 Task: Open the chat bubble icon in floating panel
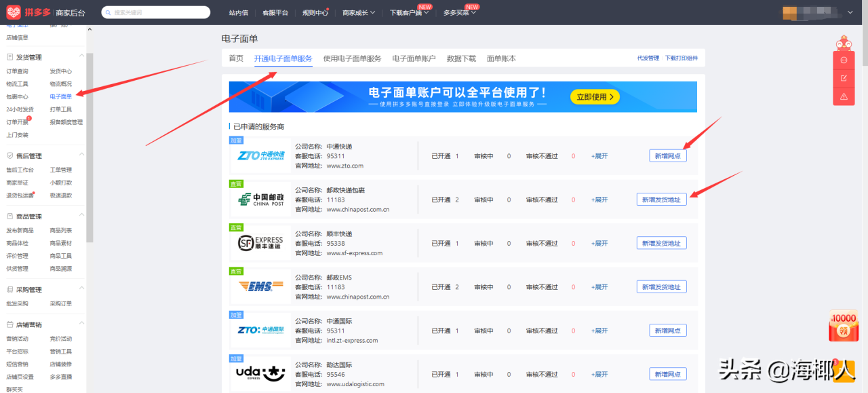(x=844, y=60)
